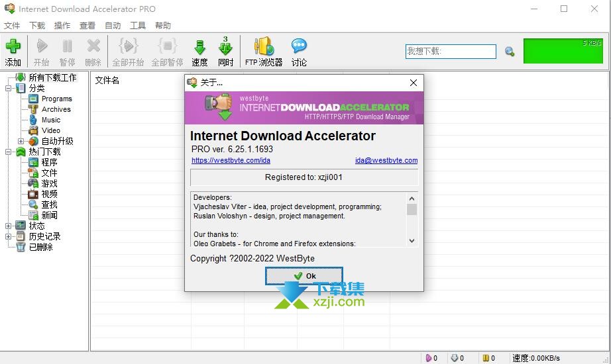Open the 下载 menu

(x=37, y=26)
